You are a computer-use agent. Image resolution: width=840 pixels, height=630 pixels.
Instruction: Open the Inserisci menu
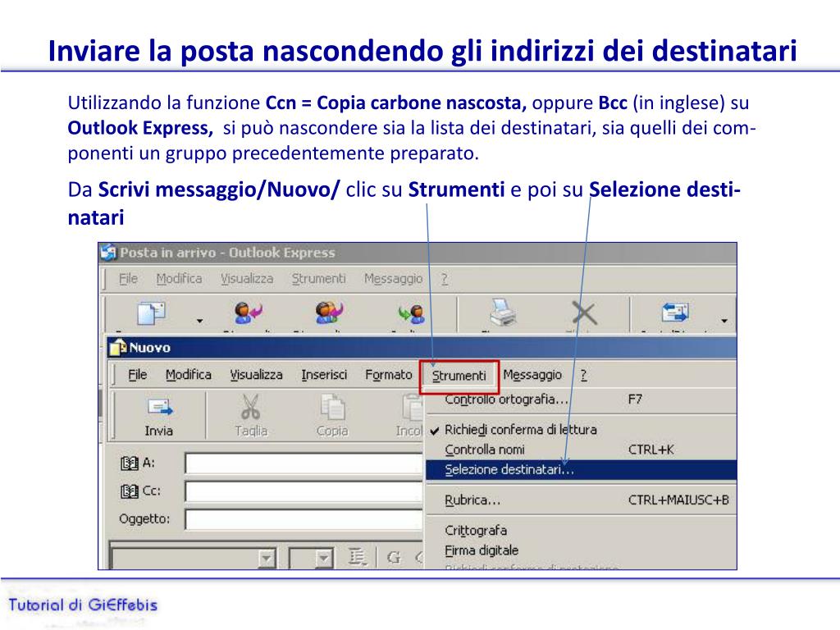coord(324,374)
